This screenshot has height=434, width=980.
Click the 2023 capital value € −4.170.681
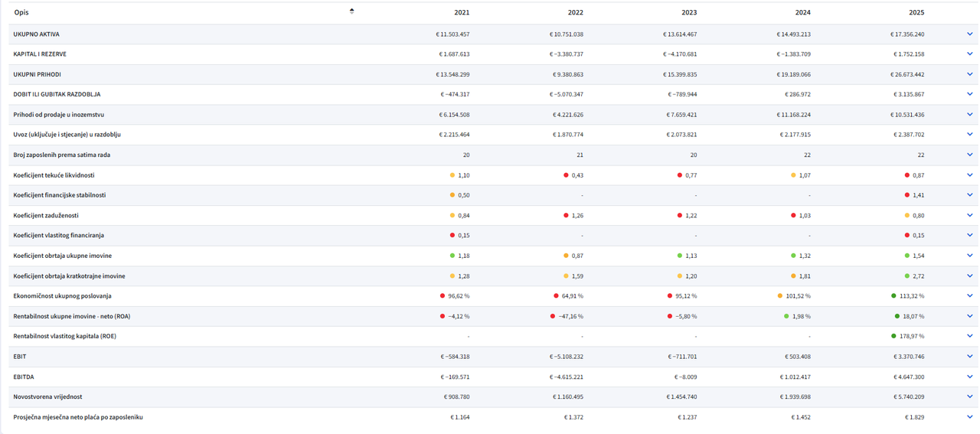[x=680, y=54]
